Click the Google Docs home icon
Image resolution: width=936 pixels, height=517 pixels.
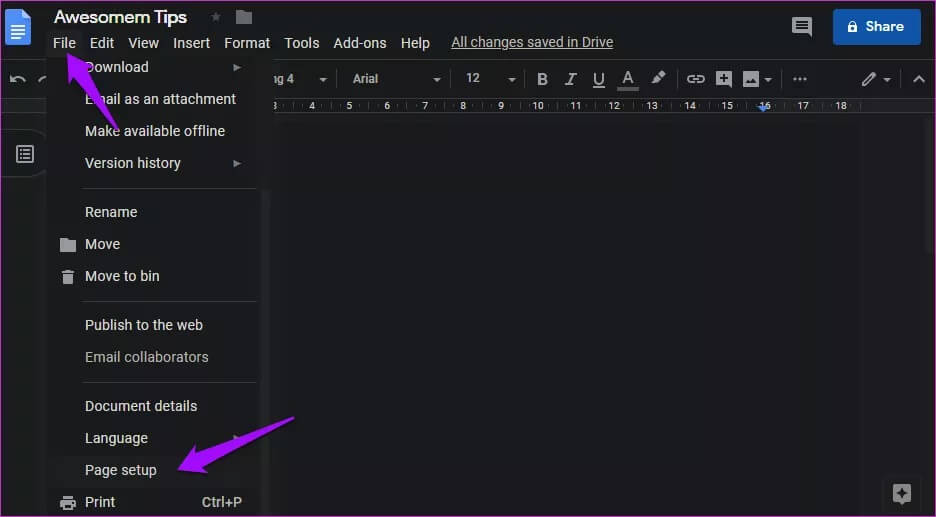(18, 27)
